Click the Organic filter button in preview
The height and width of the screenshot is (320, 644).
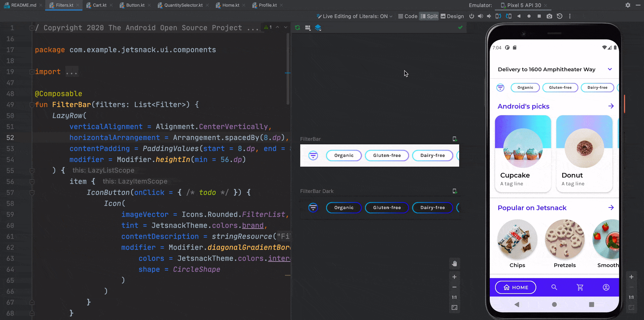[x=344, y=155]
